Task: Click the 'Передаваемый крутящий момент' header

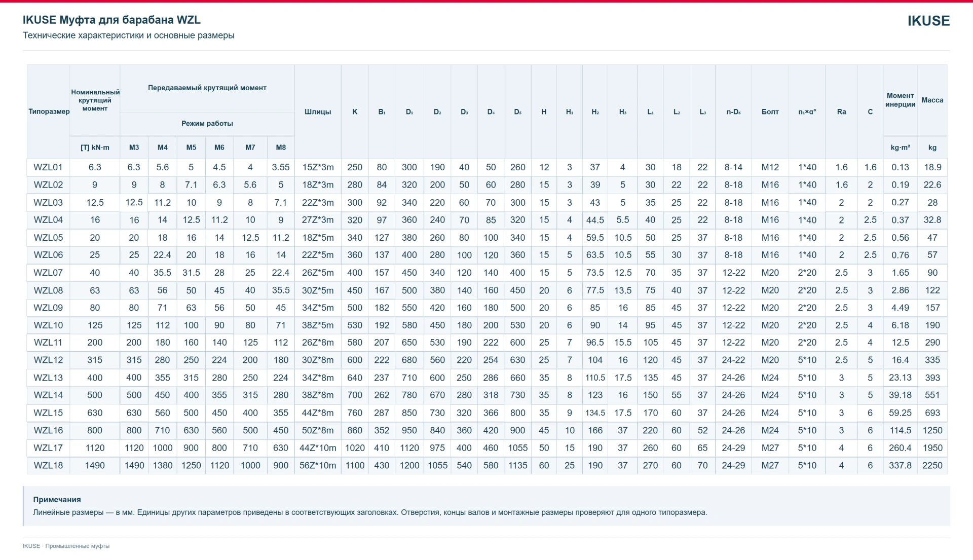Action: pyautogui.click(x=207, y=88)
